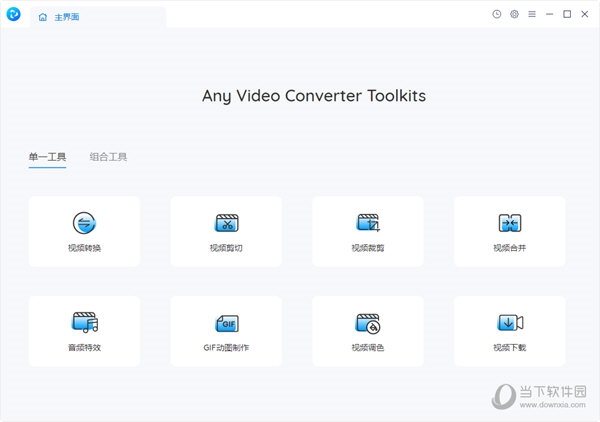Launch the GIF动图制作 GIF maker icon
Screen dimensions: 600x422
tap(227, 323)
